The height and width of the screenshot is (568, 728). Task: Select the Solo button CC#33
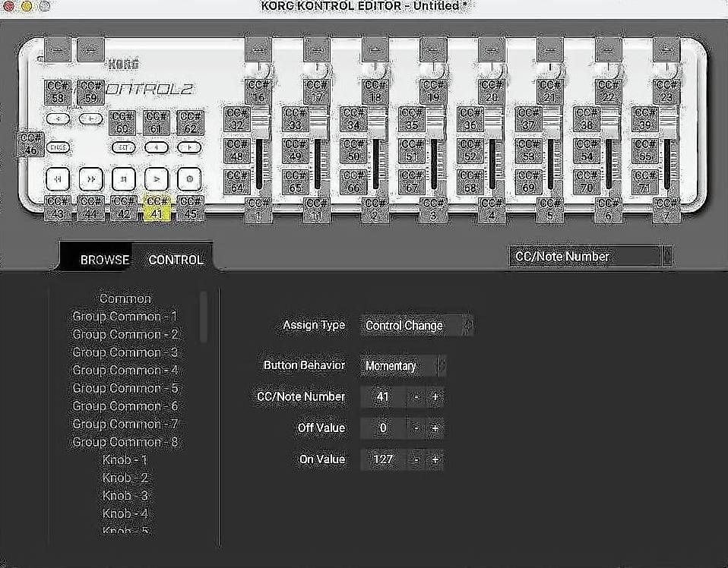click(296, 119)
